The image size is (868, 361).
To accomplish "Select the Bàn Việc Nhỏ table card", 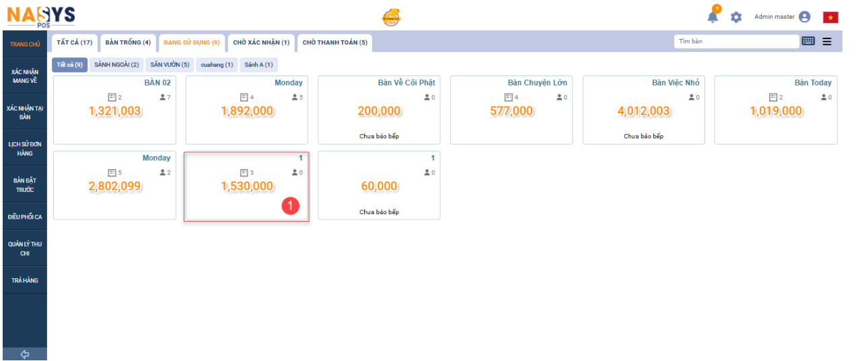I will click(643, 110).
